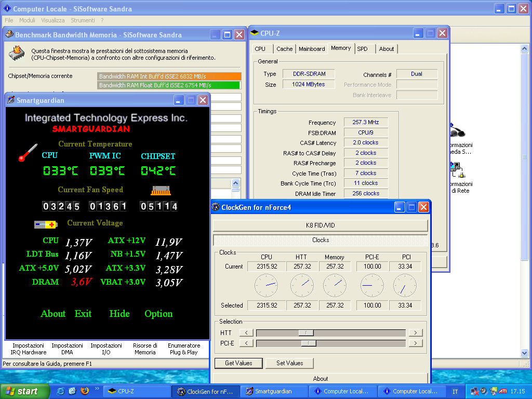The width and height of the screenshot is (532, 399).
Task: Open Firefox from quick launch
Action: click(85, 391)
